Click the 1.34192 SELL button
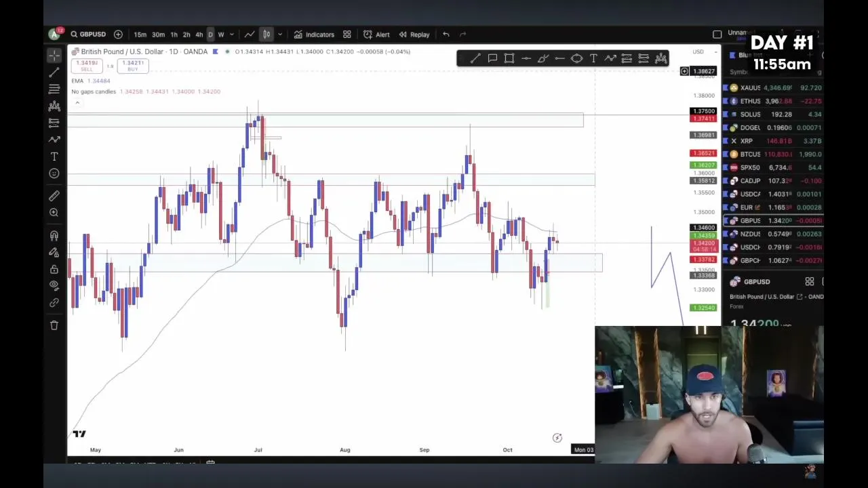Image resolution: width=868 pixels, height=488 pixels. tap(87, 66)
